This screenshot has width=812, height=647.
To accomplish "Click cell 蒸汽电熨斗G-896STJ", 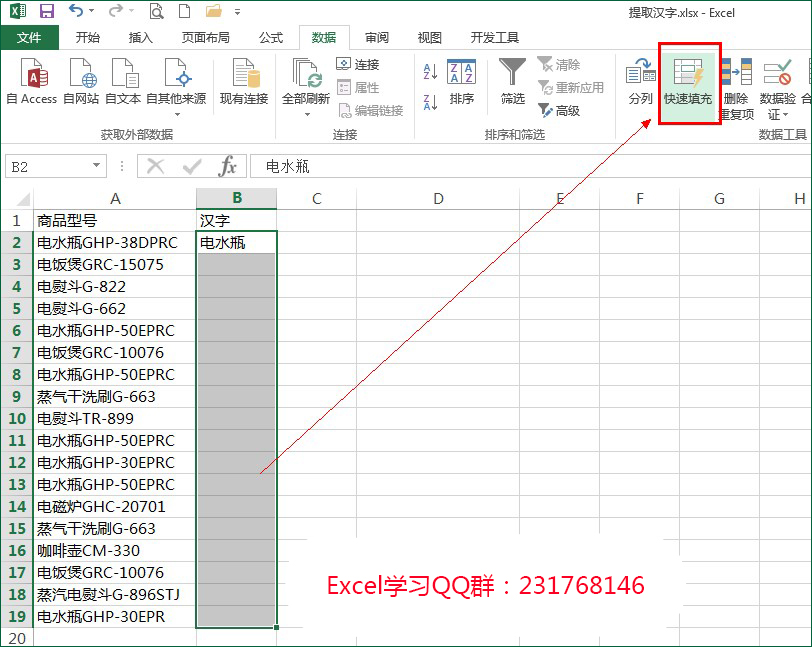I will point(115,595).
